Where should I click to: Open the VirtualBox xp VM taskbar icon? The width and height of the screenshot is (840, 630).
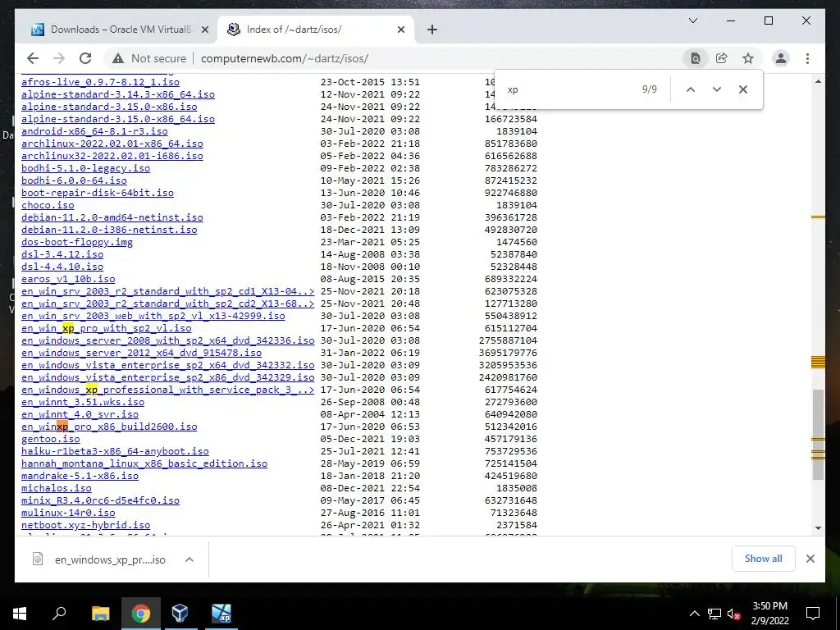pyautogui.click(x=221, y=614)
